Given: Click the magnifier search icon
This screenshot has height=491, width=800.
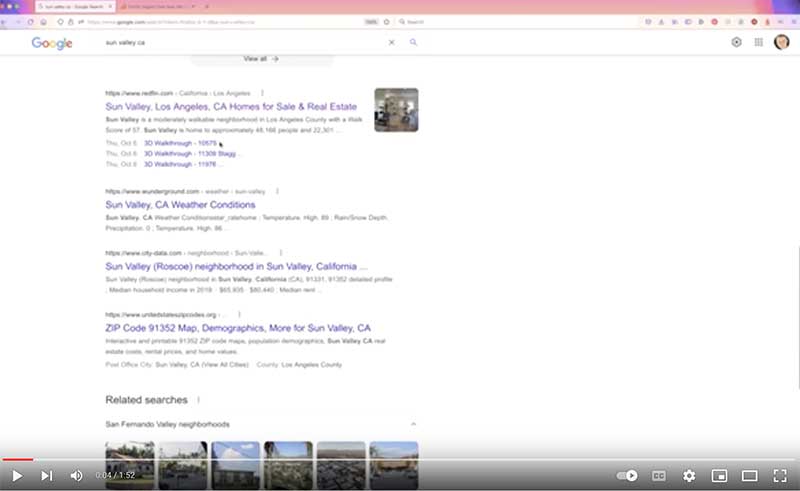Looking at the screenshot, I should 413,42.
